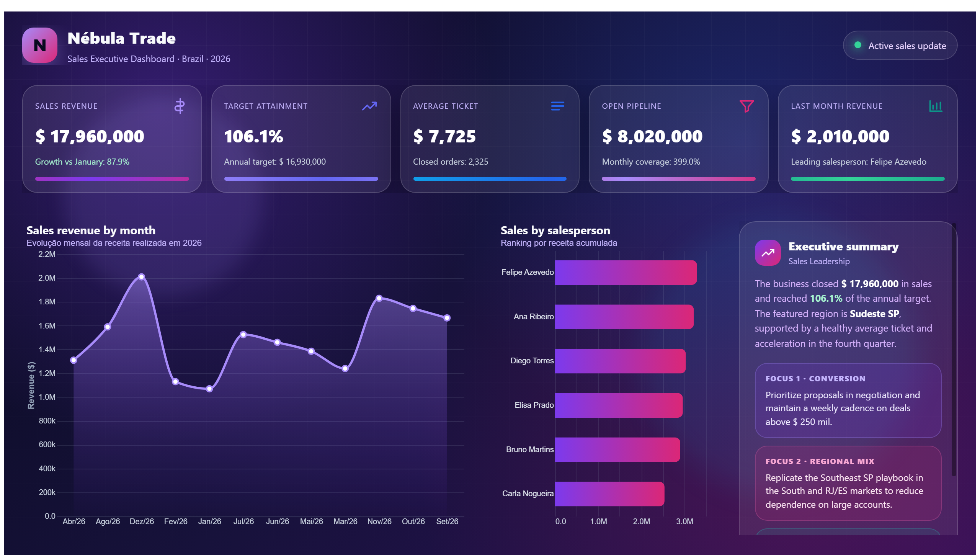Click the Executive summary panel scrollbar
The image size is (980, 559).
(x=954, y=350)
